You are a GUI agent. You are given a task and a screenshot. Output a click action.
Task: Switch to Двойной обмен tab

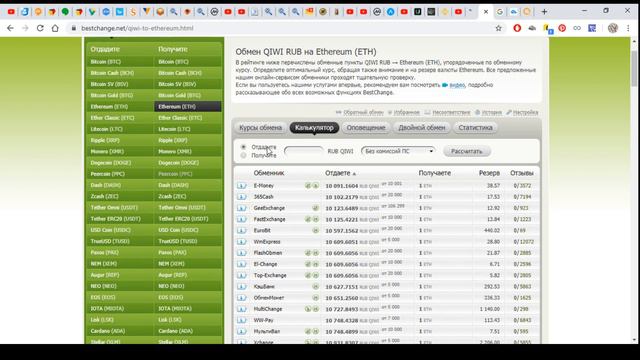point(422,128)
